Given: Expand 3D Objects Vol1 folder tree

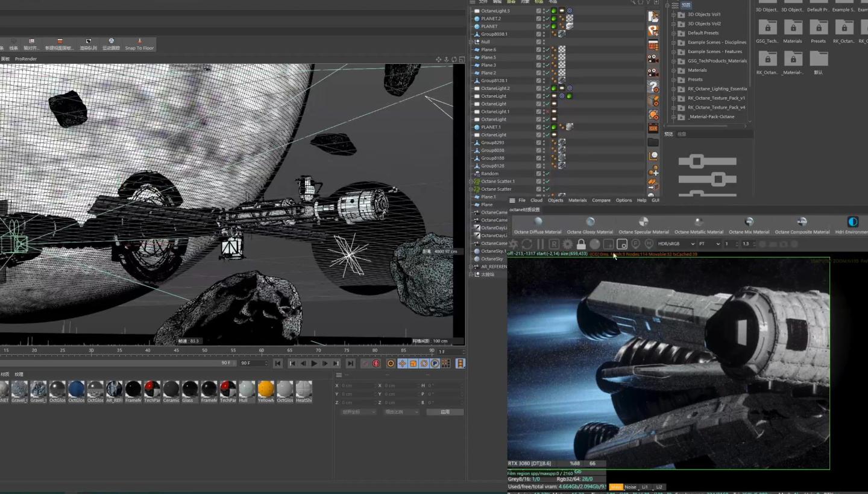Looking at the screenshot, I should click(673, 14).
